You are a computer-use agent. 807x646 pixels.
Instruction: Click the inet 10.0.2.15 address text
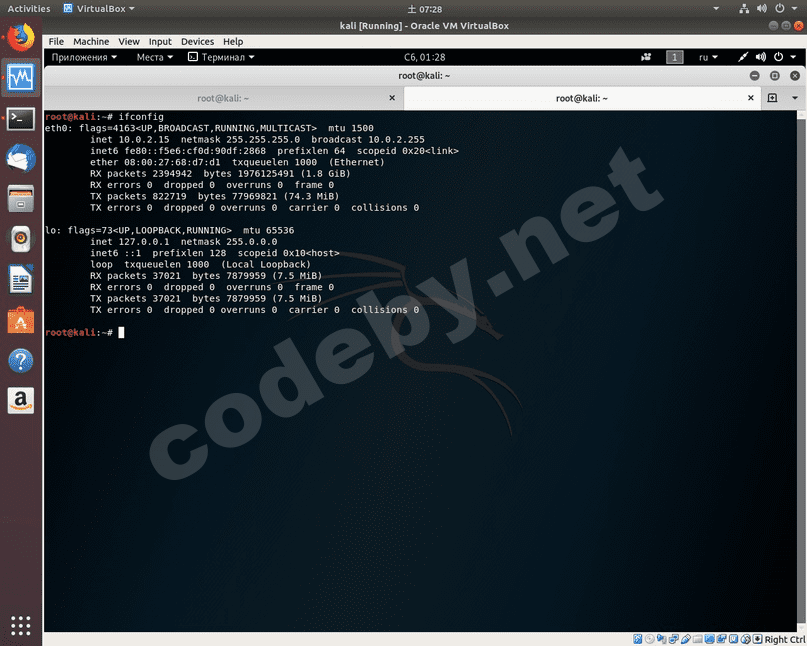pyautogui.click(x=130, y=139)
